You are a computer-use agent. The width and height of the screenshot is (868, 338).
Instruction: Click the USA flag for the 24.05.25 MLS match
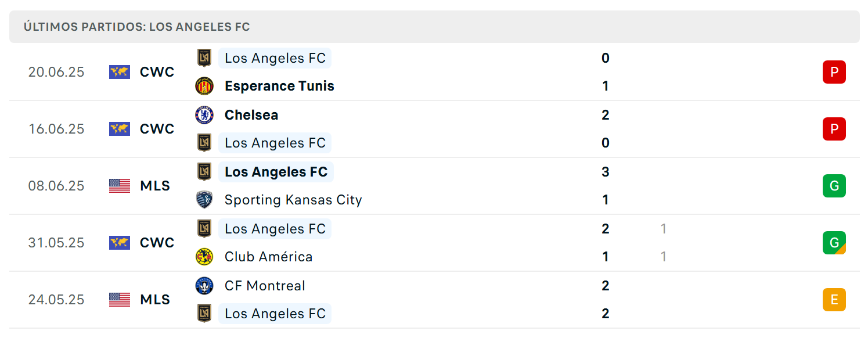tap(120, 300)
